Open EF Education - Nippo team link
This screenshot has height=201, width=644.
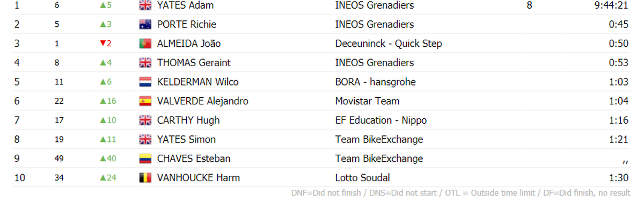coord(381,120)
